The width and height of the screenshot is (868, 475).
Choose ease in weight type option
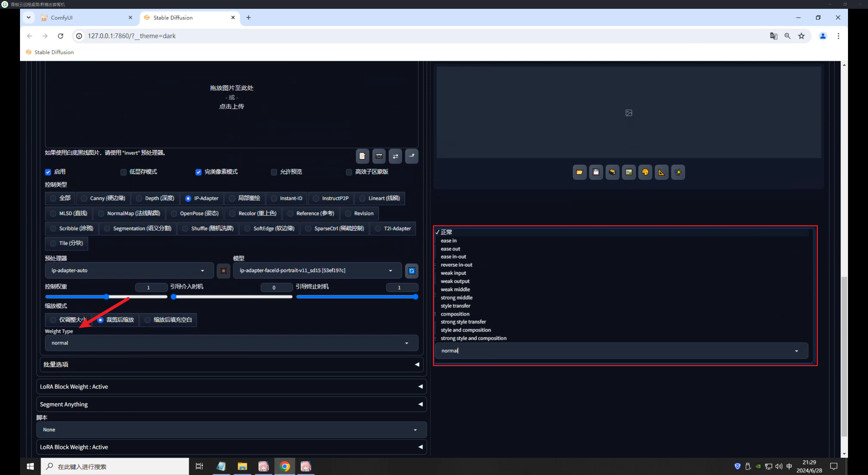point(449,241)
